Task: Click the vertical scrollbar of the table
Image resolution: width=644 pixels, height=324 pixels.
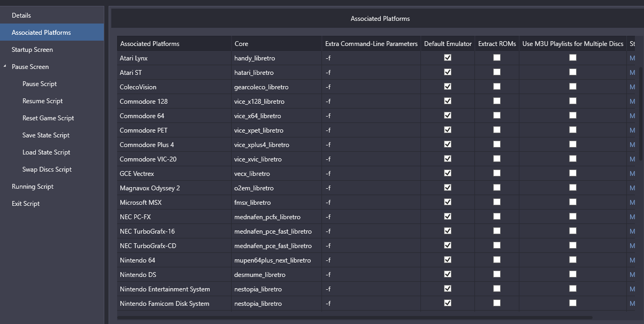Action: pos(641,114)
